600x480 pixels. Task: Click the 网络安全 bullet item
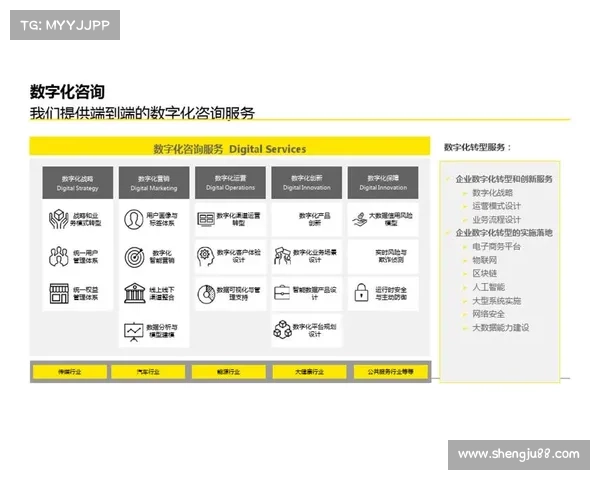click(488, 314)
